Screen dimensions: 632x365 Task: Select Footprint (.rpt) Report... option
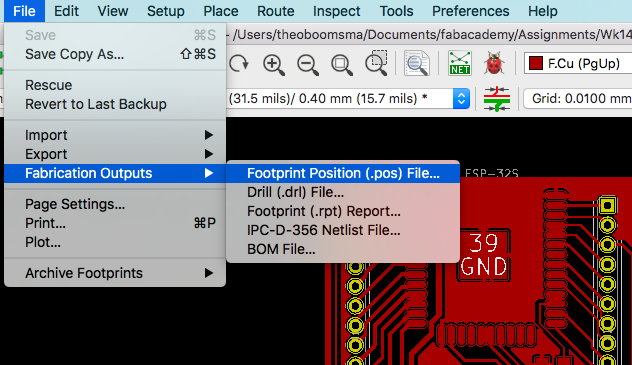click(x=343, y=211)
